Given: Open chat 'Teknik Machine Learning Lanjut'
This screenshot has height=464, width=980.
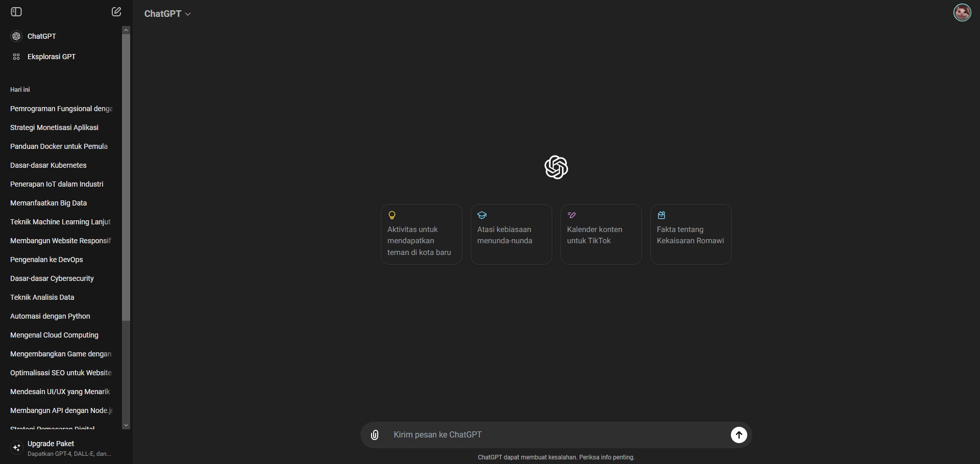Looking at the screenshot, I should (x=61, y=222).
